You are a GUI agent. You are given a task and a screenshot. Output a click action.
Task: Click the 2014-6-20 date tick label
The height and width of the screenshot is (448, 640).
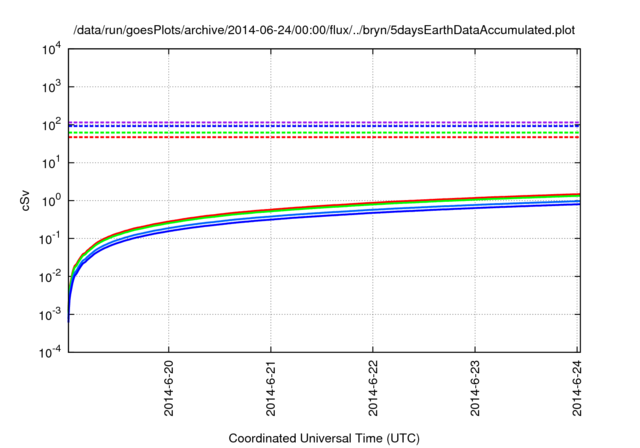[x=169, y=388]
